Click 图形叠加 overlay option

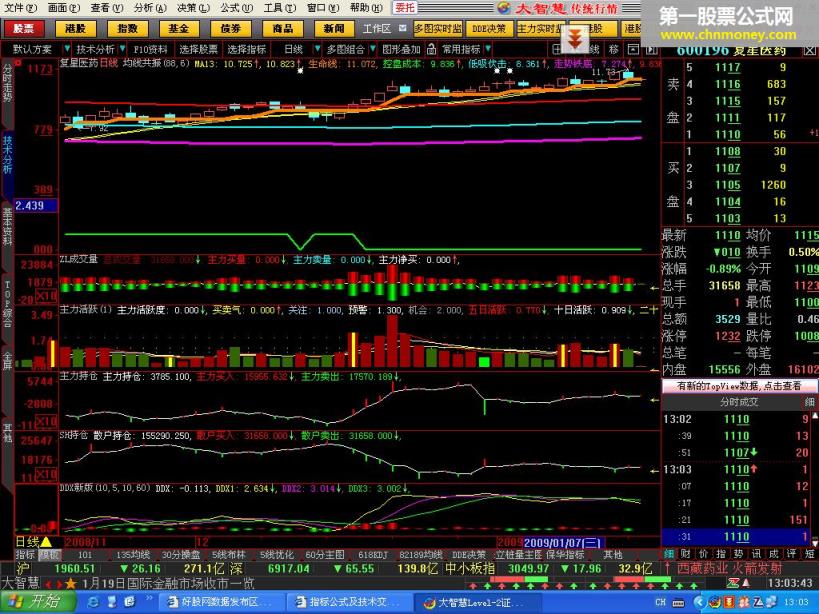click(401, 49)
